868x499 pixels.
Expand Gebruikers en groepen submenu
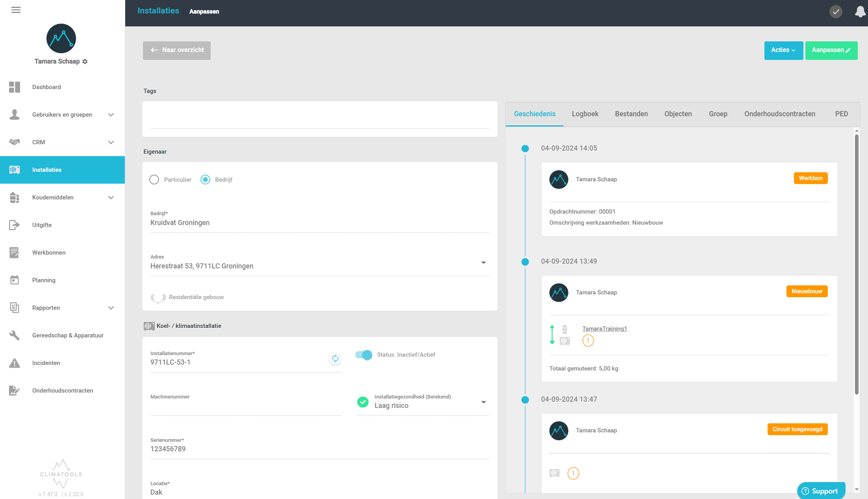pos(111,115)
